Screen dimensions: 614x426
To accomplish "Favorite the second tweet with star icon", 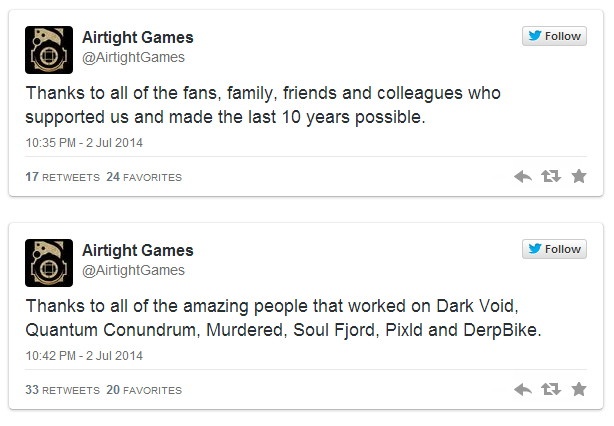I will click(x=579, y=390).
